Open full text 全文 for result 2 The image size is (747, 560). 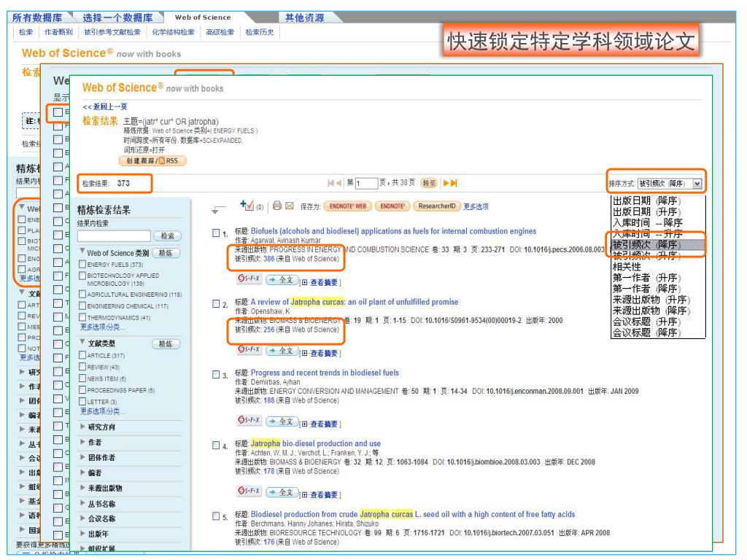(282, 351)
